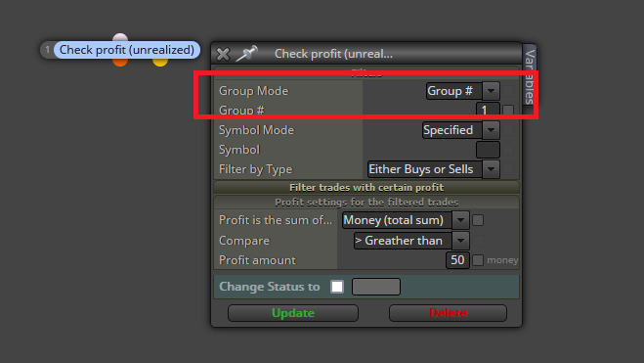644x363 pixels.
Task: Toggle the checkbox beside Group Mode dropdown
Action: pos(508,91)
